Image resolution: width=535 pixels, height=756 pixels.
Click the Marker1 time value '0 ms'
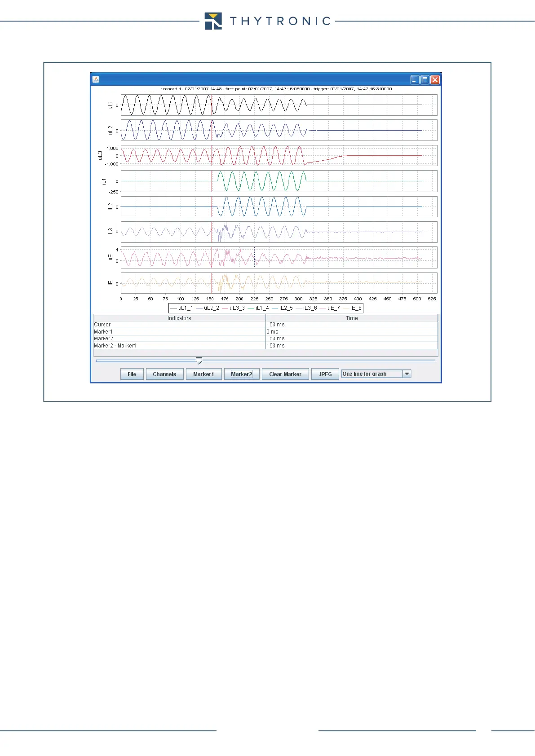pyautogui.click(x=272, y=332)
